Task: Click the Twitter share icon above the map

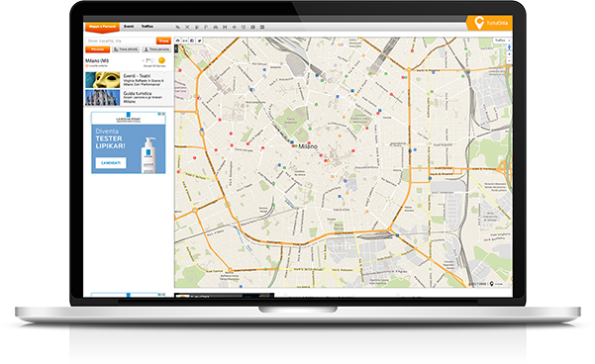Action: (x=199, y=41)
